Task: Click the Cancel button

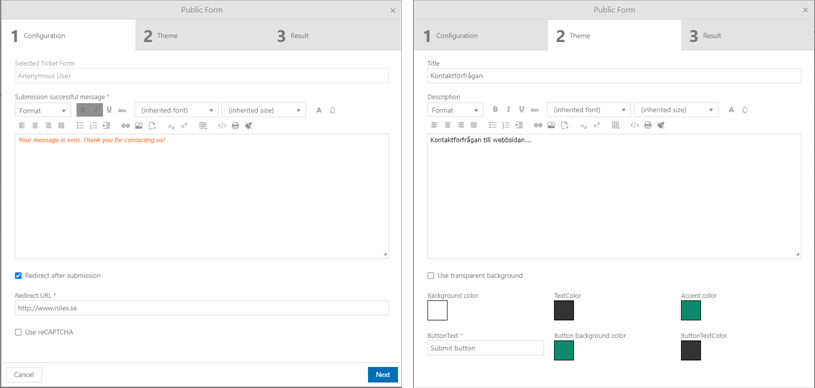Action: tap(24, 374)
